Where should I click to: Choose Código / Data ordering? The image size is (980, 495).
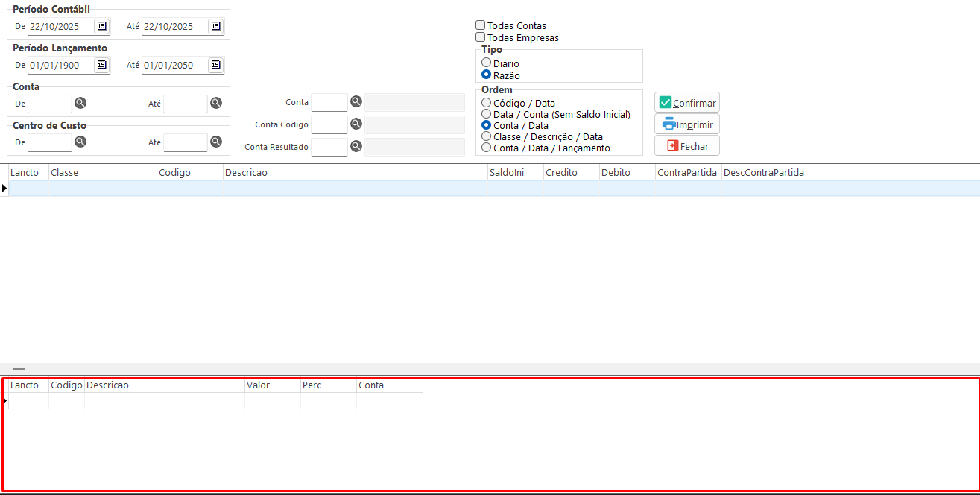487,103
